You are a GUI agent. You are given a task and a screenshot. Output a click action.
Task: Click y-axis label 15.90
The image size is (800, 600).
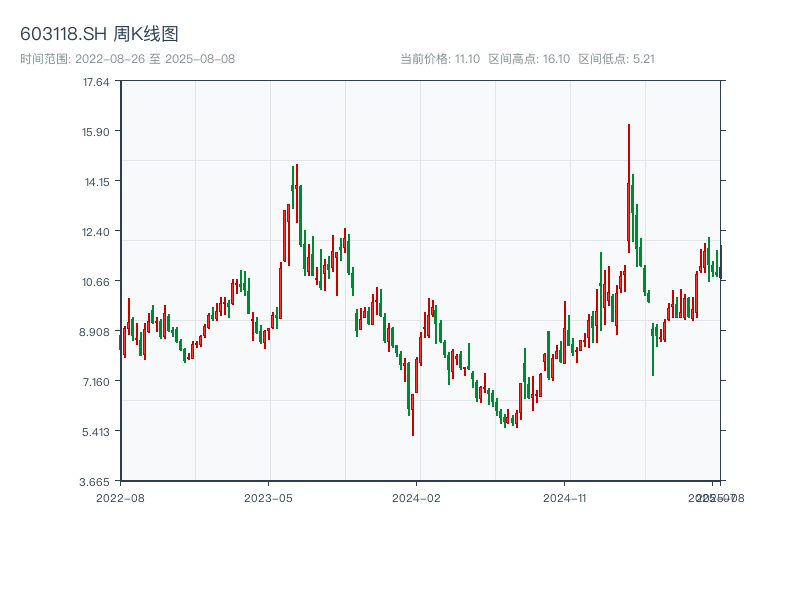click(96, 132)
